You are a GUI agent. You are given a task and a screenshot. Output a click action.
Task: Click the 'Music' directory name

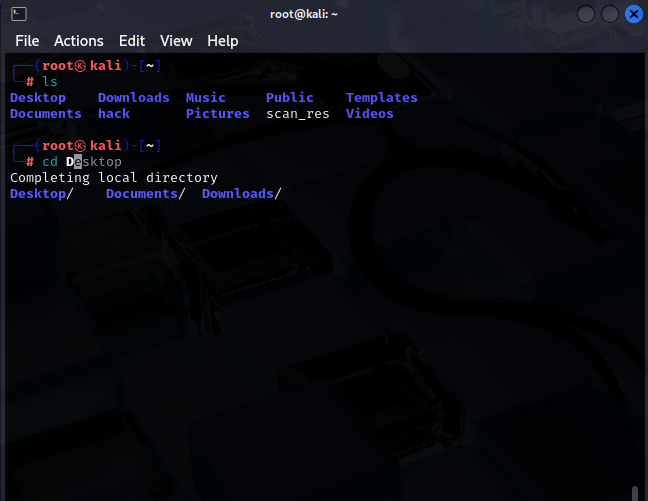(x=206, y=98)
